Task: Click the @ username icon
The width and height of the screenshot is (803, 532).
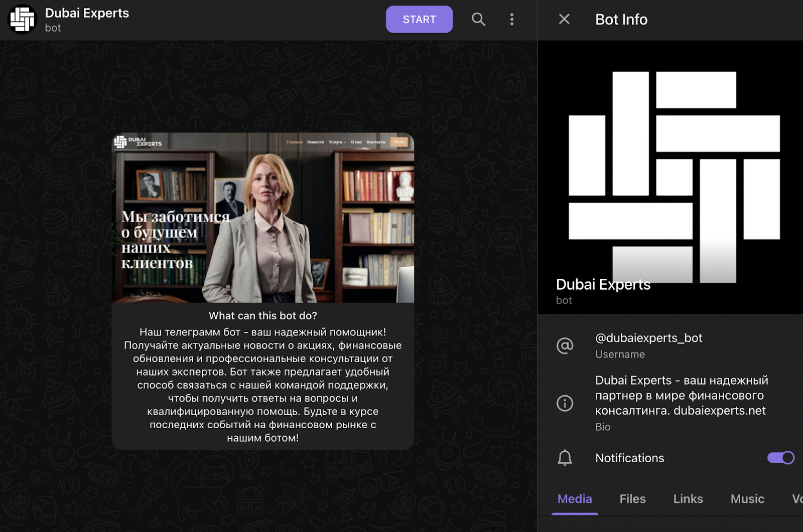Action: click(565, 345)
